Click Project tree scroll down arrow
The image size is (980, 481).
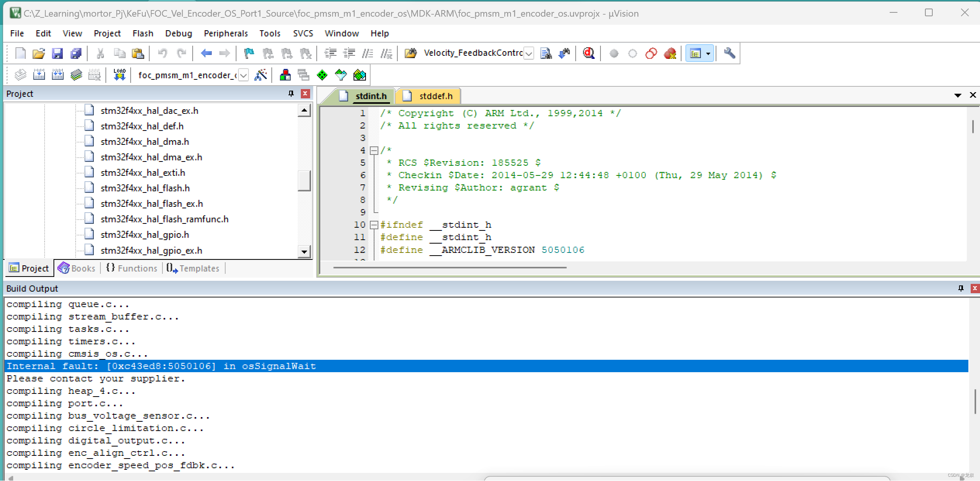(304, 252)
